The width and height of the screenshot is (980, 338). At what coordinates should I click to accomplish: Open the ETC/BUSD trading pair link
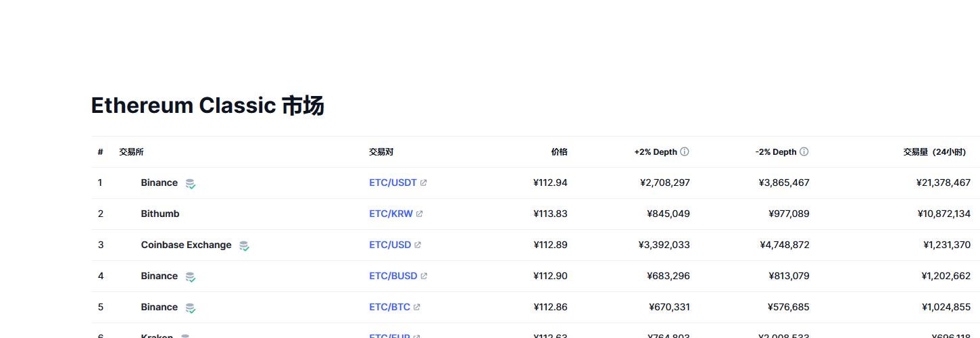[x=393, y=276]
